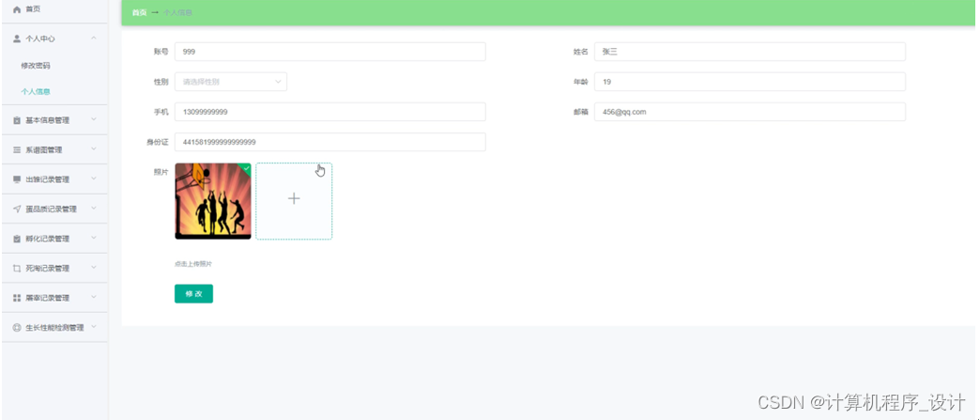Screen dimensions: 980x420
Task: Open the 性别 gender dropdown
Action: tap(231, 82)
